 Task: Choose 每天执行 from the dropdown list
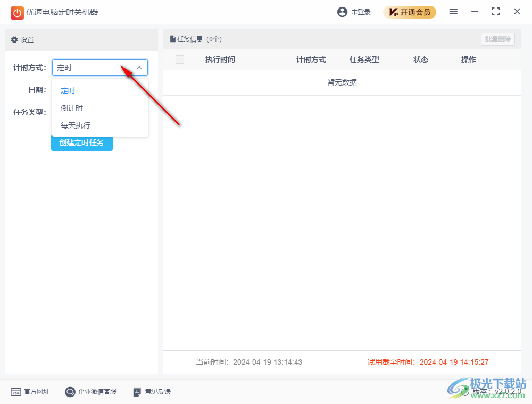click(x=76, y=125)
